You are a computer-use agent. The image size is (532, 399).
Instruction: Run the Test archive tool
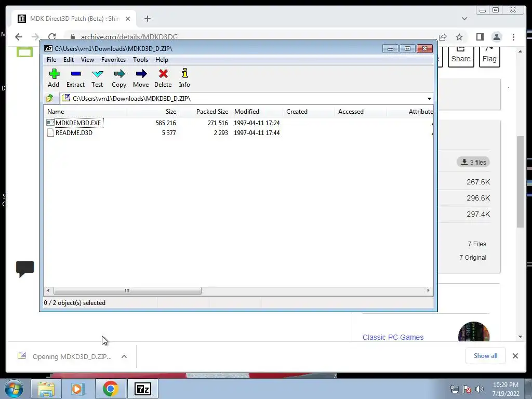click(x=97, y=78)
